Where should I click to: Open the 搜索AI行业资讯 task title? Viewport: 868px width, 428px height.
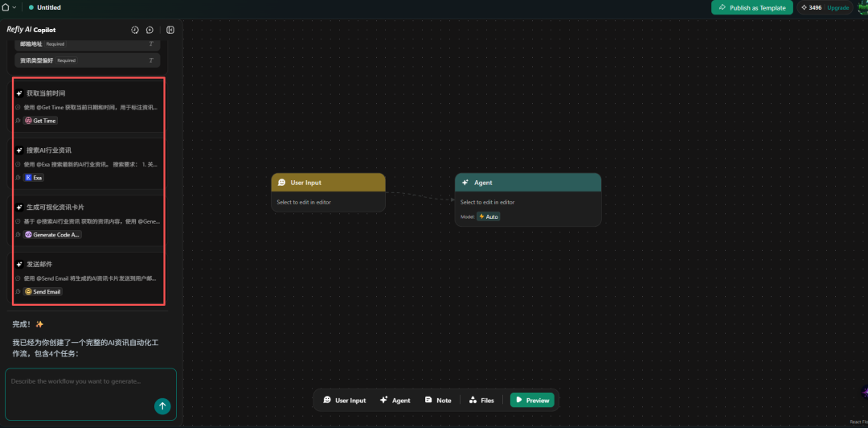click(x=49, y=150)
